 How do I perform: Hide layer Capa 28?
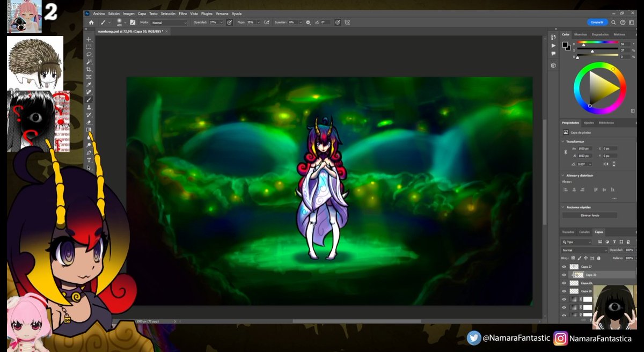[x=564, y=291]
